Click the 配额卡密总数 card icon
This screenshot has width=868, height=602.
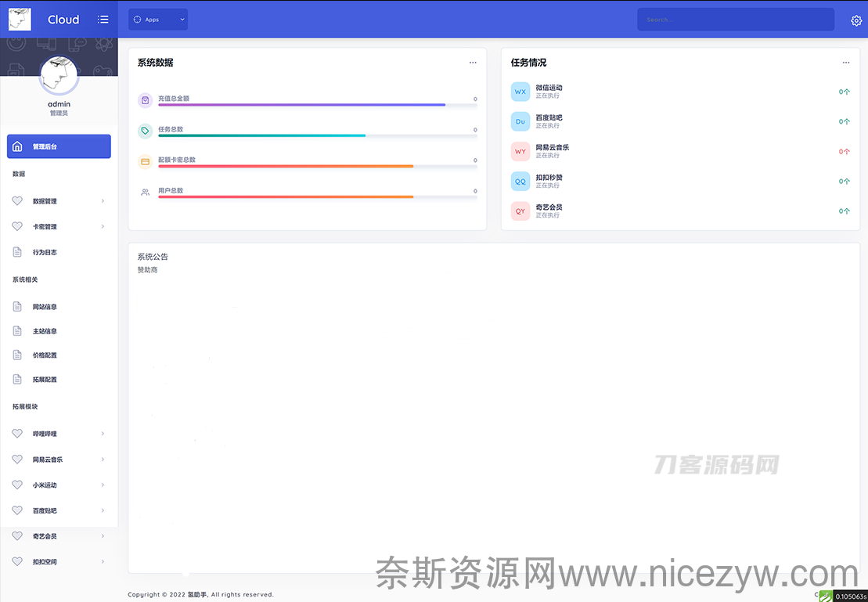[145, 162]
